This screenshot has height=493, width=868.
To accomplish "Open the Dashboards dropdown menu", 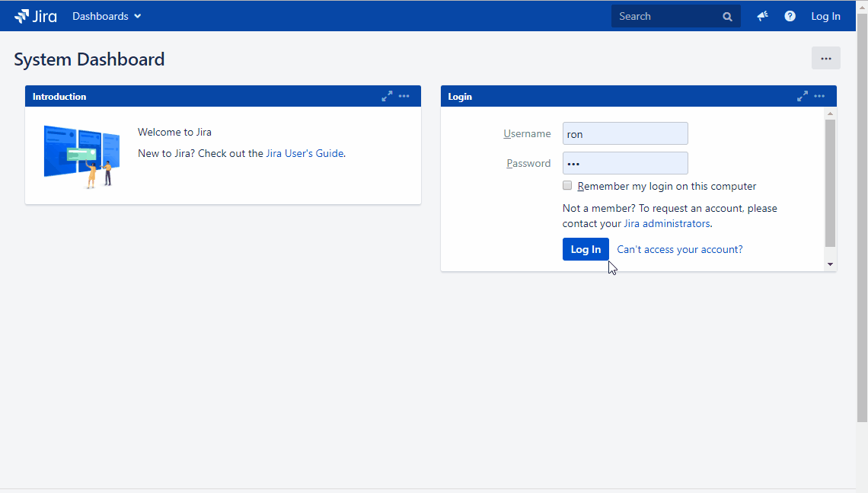I will 106,15.
